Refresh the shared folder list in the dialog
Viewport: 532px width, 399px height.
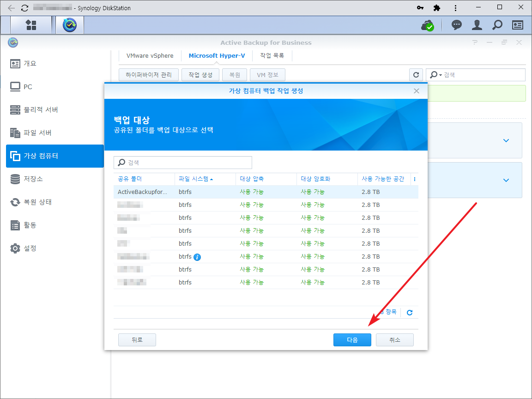point(410,313)
